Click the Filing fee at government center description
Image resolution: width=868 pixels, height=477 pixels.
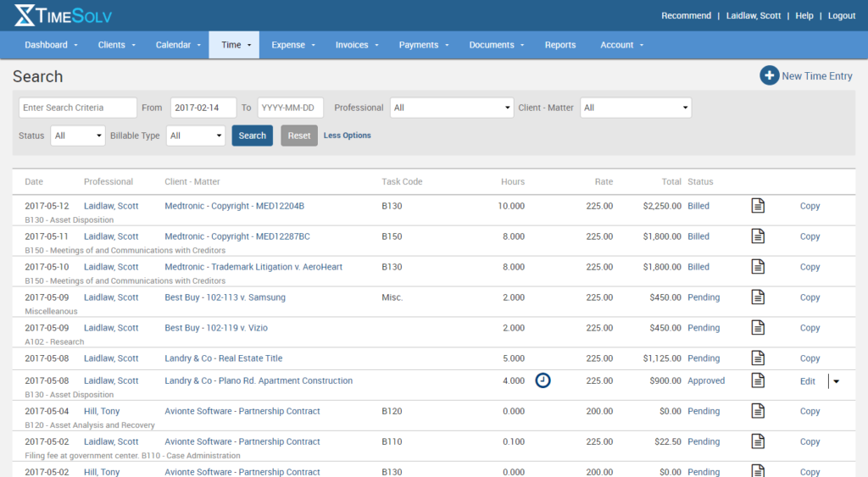[132, 456]
